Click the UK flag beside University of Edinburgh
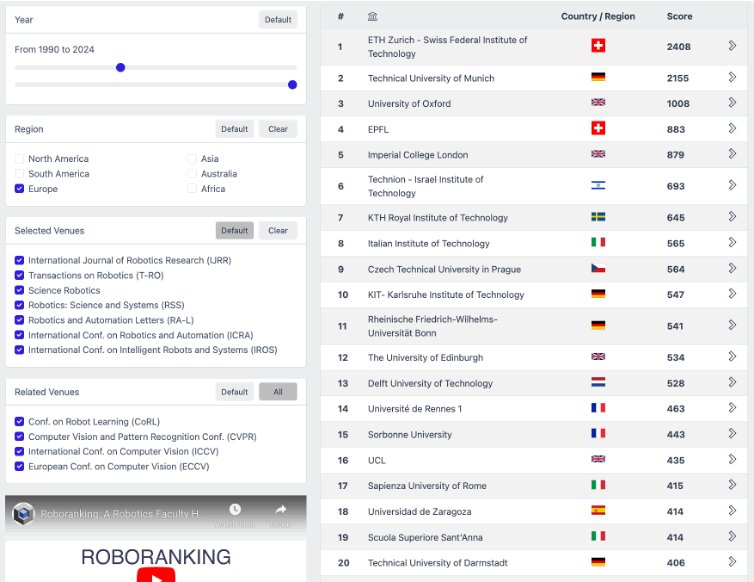Image resolution: width=754 pixels, height=582 pixels. pos(598,357)
